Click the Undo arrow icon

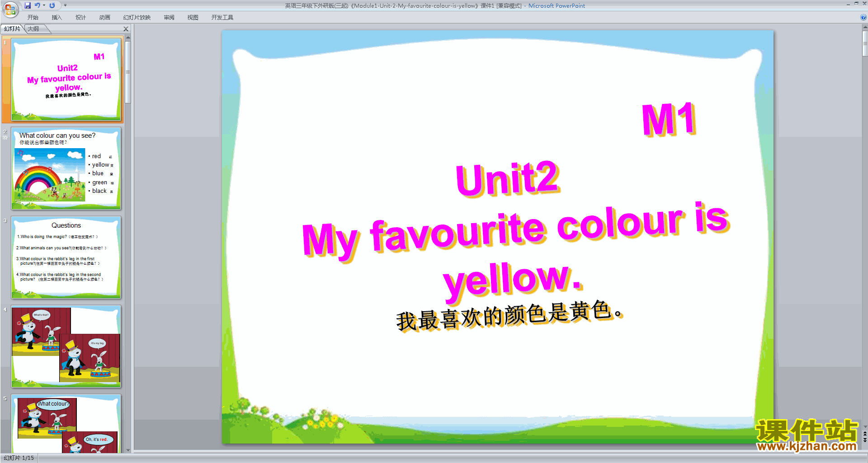point(37,5)
